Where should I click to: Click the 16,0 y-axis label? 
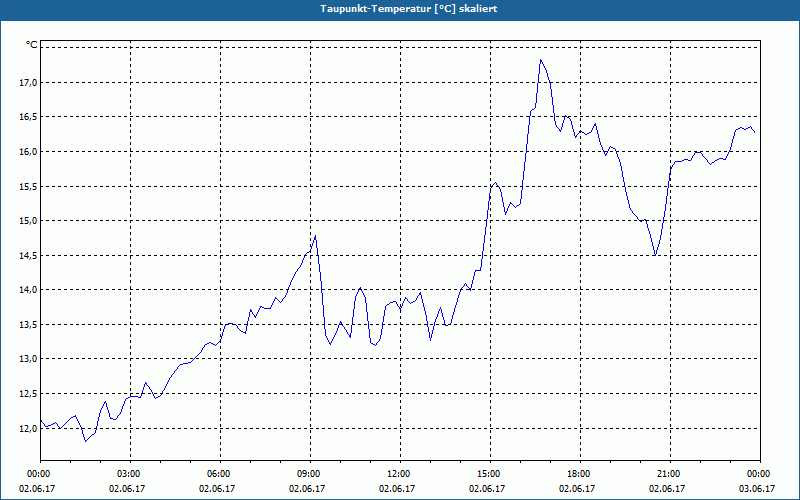coord(28,152)
